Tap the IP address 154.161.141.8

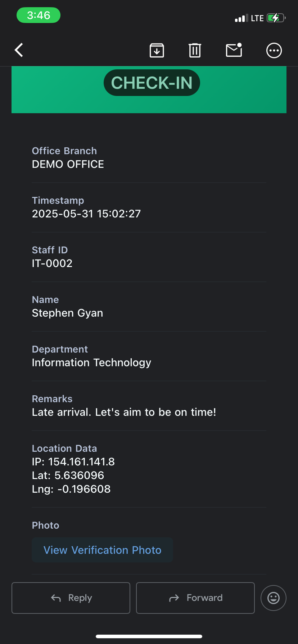pos(81,462)
